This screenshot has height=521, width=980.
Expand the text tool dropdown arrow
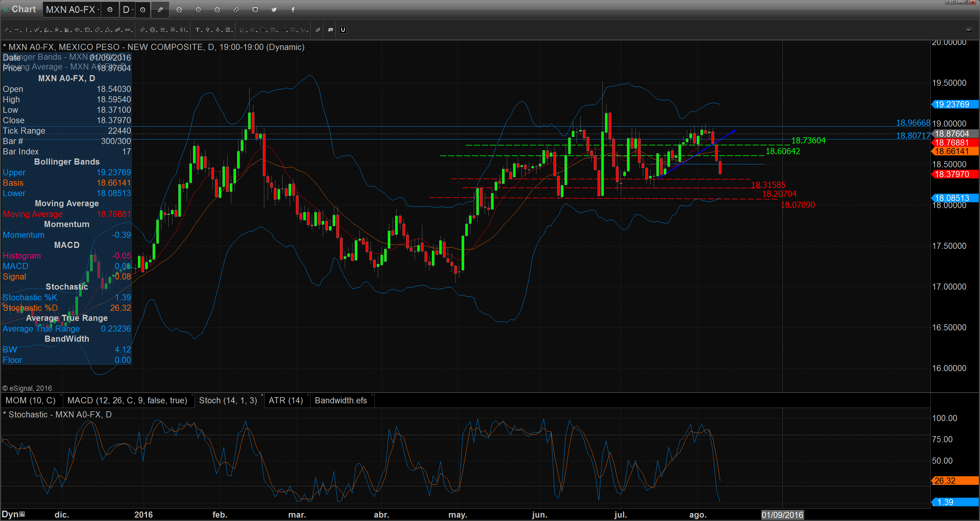click(x=202, y=32)
